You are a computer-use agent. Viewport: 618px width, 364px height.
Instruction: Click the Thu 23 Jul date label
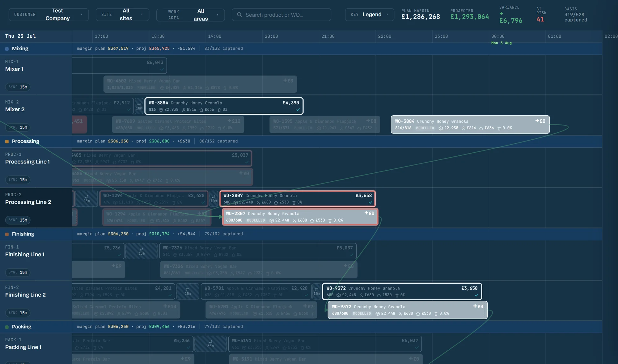click(x=20, y=36)
